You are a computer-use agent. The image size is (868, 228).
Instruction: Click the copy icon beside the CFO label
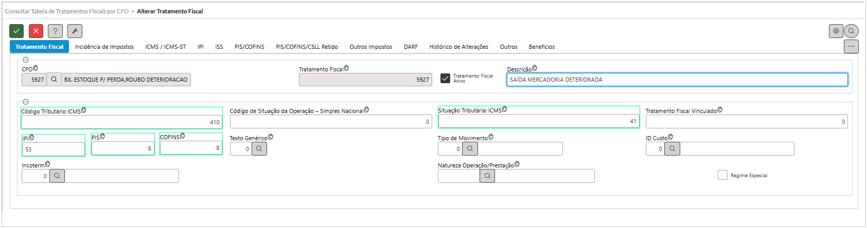[36, 68]
